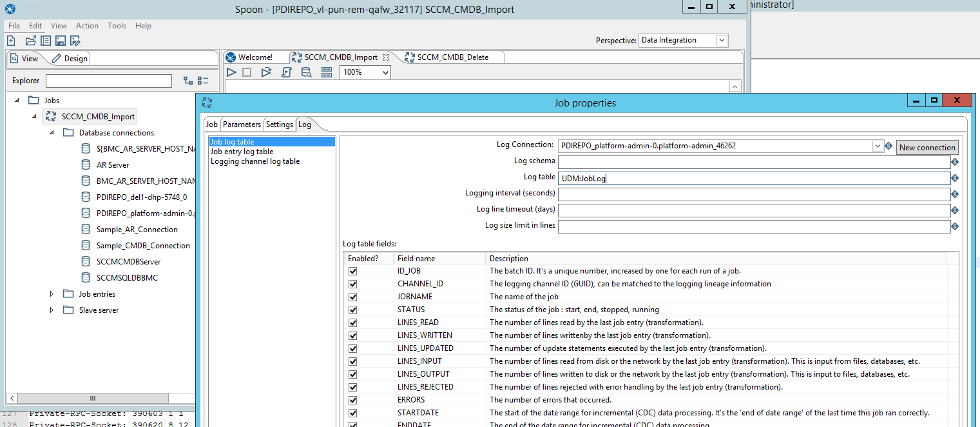The height and width of the screenshot is (427, 980).
Task: Select Job entry log table
Action: [242, 152]
